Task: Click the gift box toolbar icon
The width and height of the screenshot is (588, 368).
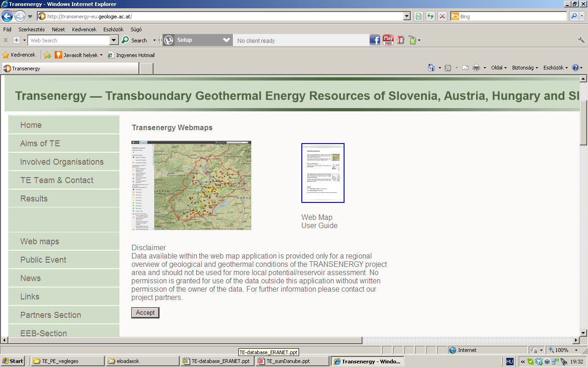Action: [x=401, y=40]
